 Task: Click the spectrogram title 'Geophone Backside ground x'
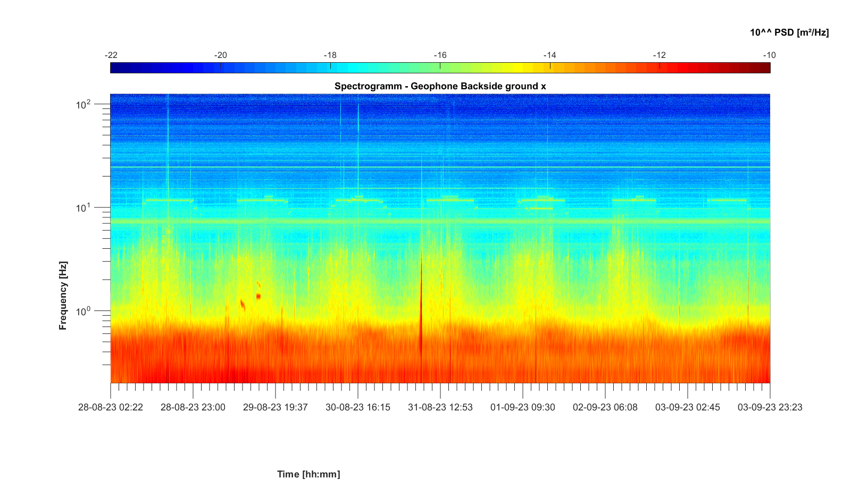pos(440,86)
